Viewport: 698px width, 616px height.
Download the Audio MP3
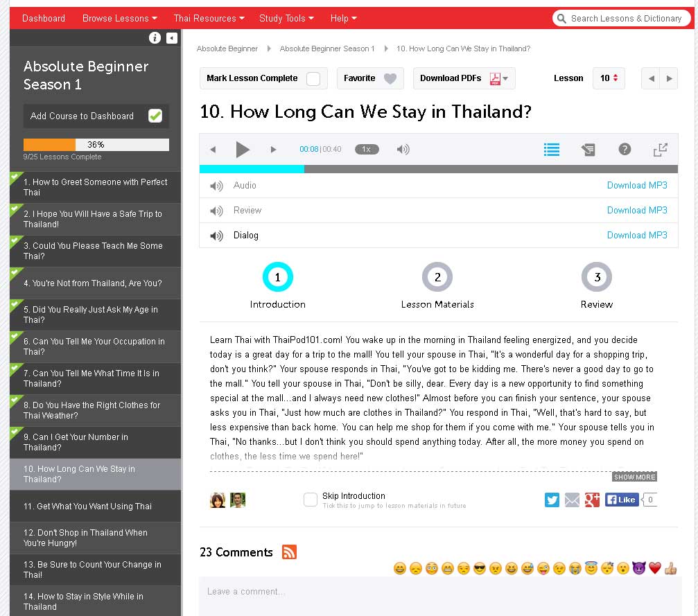tap(637, 186)
